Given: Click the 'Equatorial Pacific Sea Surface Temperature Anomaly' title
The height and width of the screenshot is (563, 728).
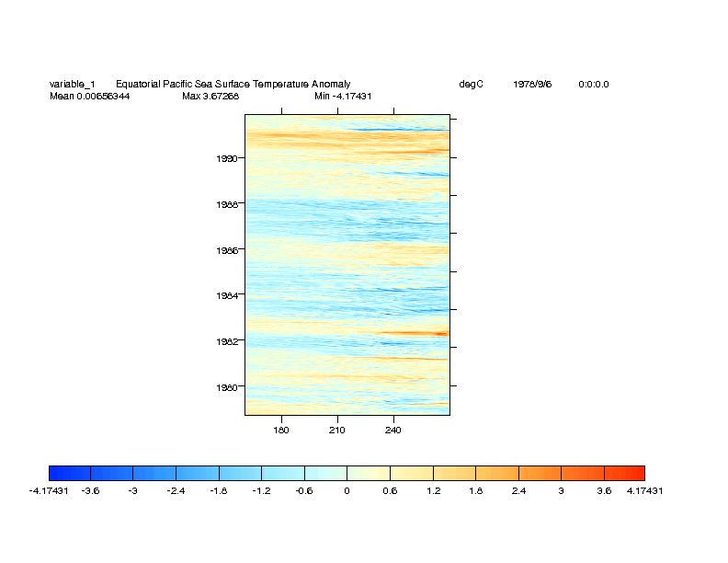Looking at the screenshot, I should 233,85.
